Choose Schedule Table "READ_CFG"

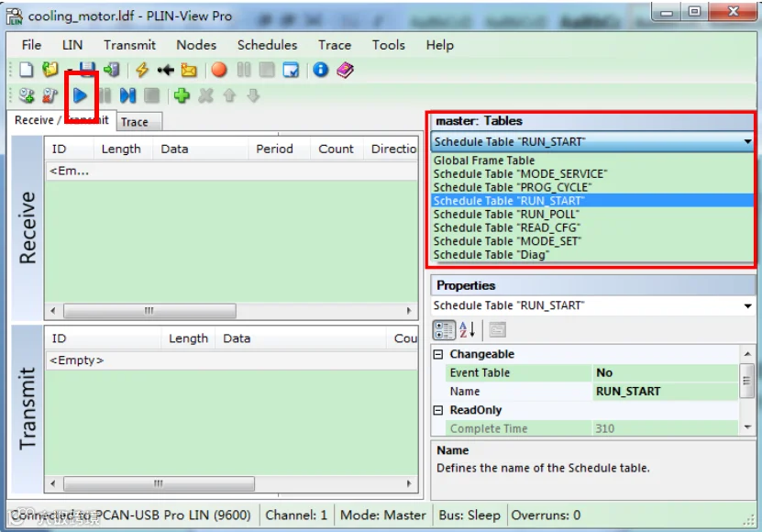click(592, 227)
